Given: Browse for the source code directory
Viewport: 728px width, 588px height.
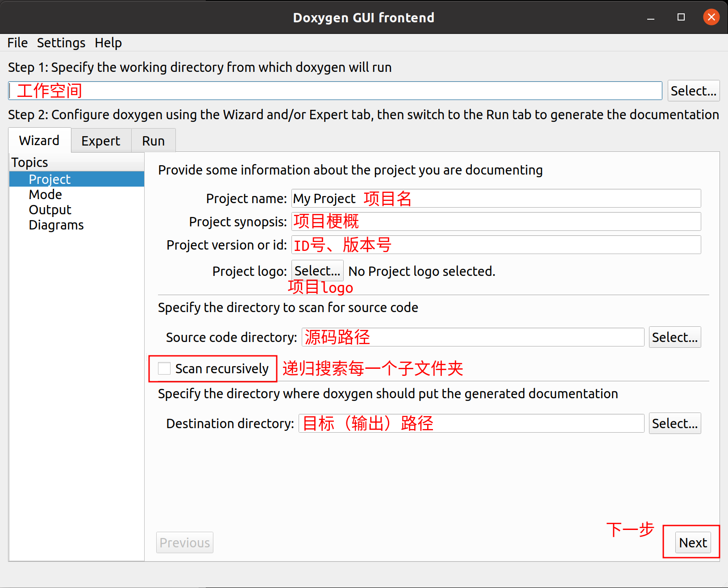Looking at the screenshot, I should (674, 337).
